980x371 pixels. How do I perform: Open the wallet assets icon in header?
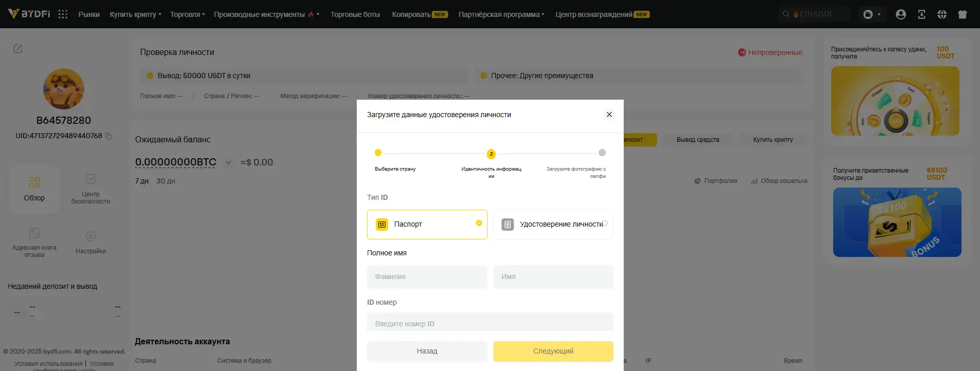[x=868, y=14]
